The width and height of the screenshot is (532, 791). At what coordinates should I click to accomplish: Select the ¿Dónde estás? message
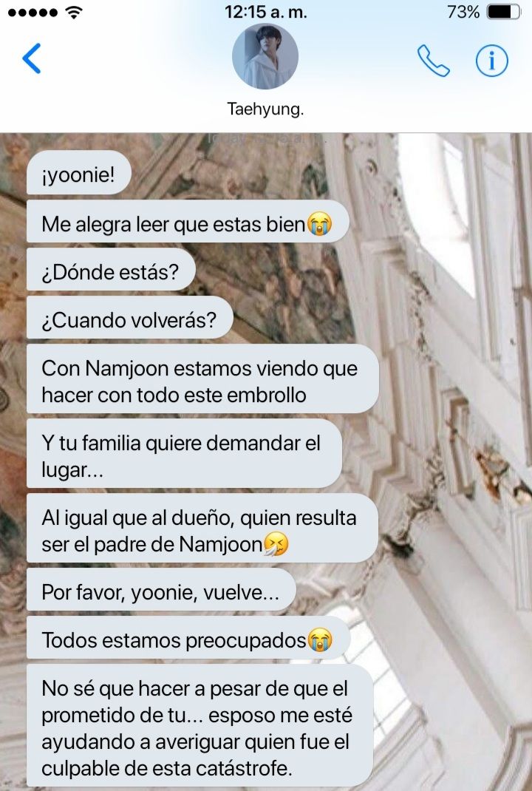pos(111,272)
